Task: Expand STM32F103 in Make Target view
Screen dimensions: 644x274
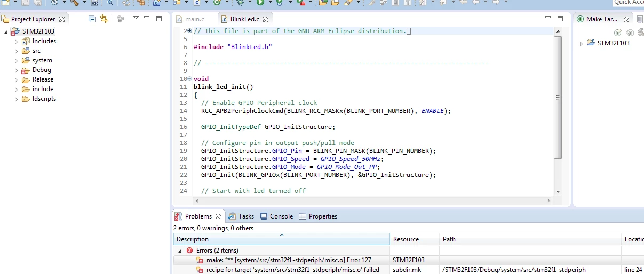Action: click(581, 43)
